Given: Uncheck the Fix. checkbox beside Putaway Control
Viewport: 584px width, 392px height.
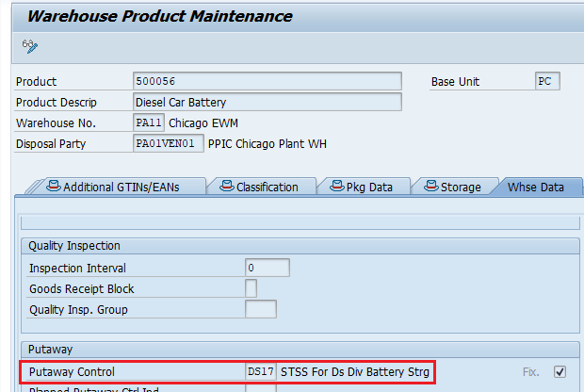Looking at the screenshot, I should (x=560, y=371).
